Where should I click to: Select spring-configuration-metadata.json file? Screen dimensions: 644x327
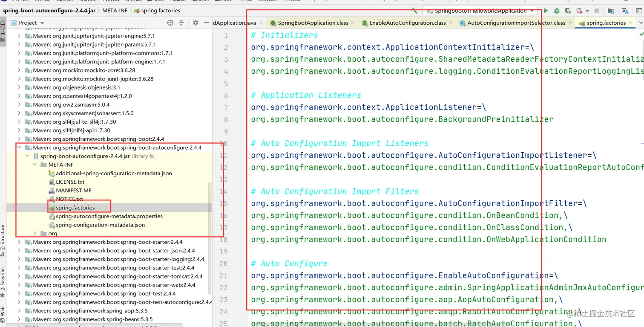tap(100, 225)
